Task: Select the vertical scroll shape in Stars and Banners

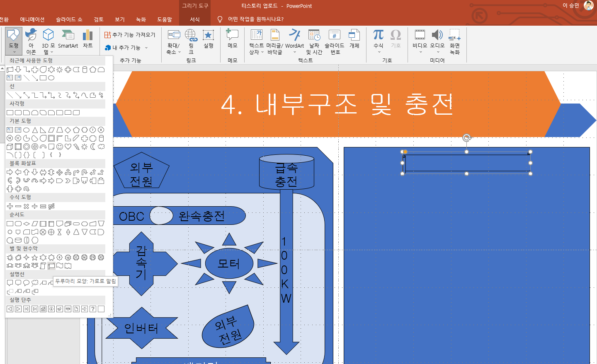Action: (x=43, y=266)
